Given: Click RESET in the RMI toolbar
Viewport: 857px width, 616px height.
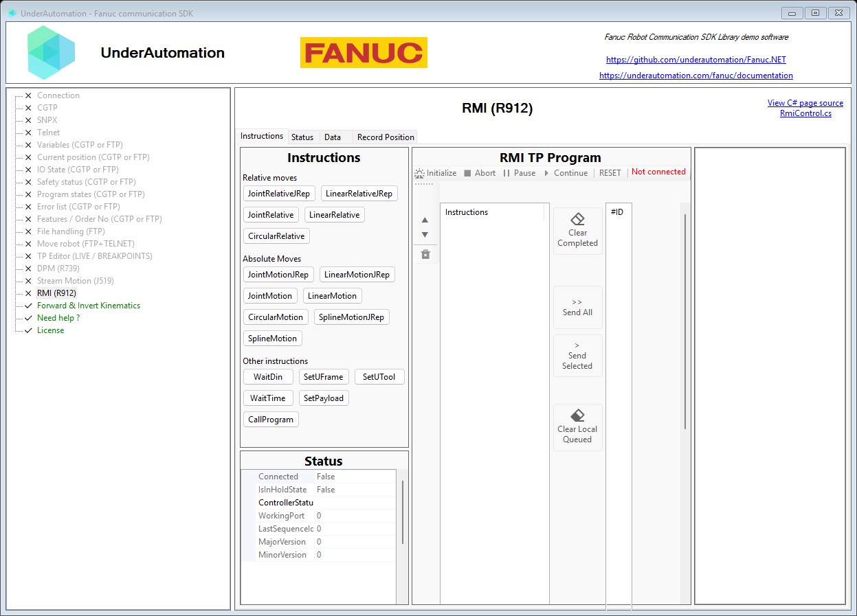Looking at the screenshot, I should 610,173.
